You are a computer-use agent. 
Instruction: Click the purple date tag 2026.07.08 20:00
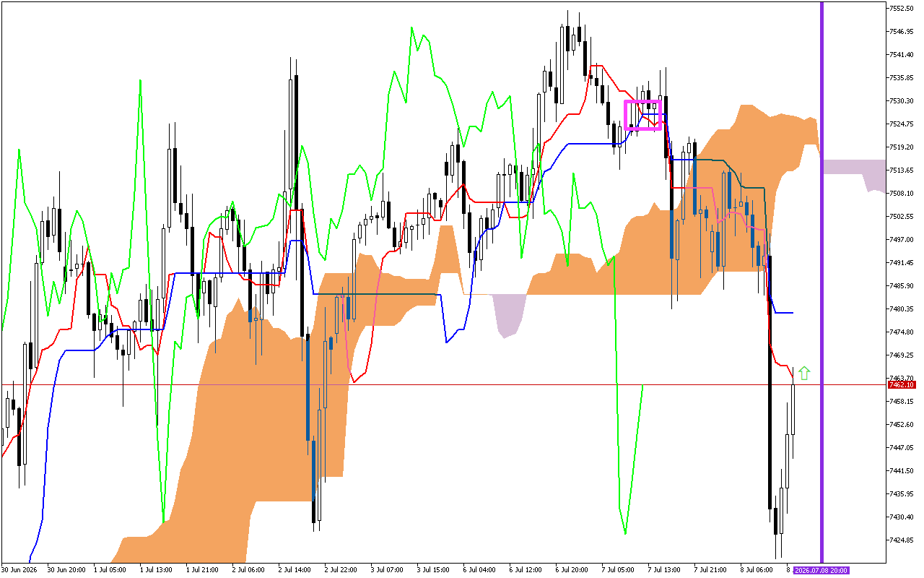[x=821, y=570]
